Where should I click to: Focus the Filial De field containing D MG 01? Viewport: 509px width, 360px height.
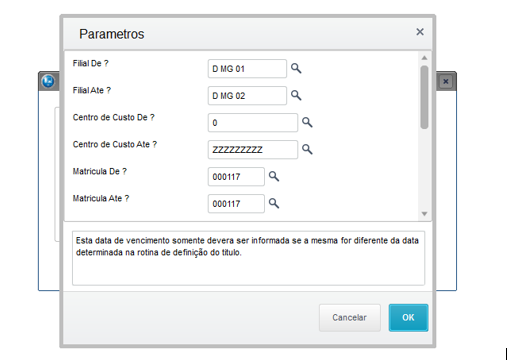pos(247,69)
